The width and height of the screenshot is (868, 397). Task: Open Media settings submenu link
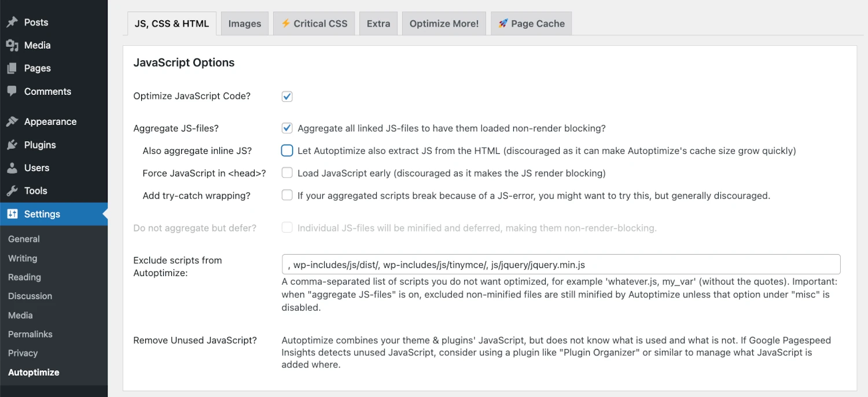[20, 315]
